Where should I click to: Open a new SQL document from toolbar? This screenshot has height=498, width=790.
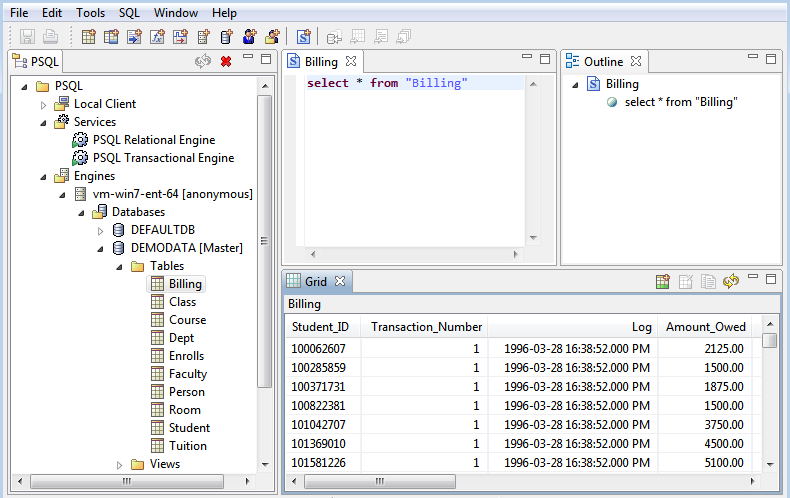click(304, 36)
